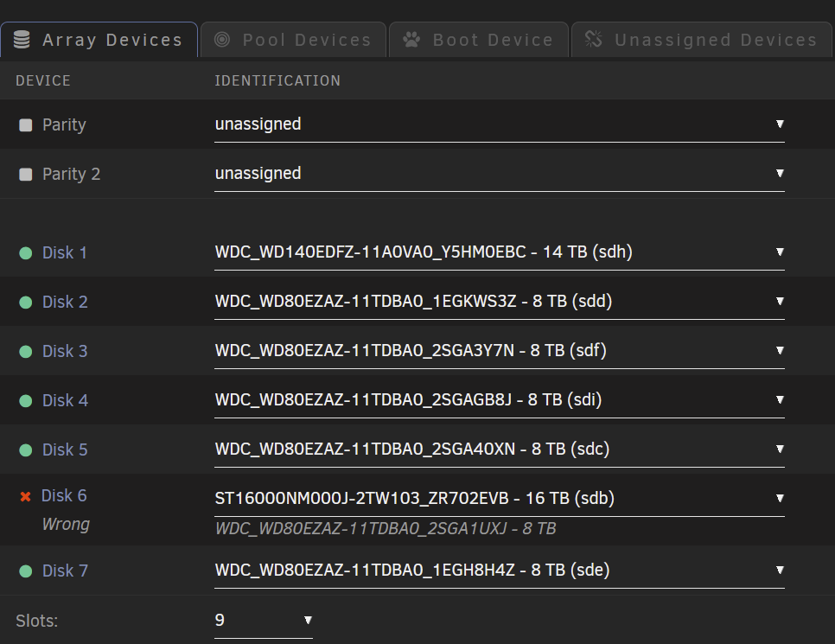
Task: Click the Boot Device paw icon
Action: coord(411,40)
